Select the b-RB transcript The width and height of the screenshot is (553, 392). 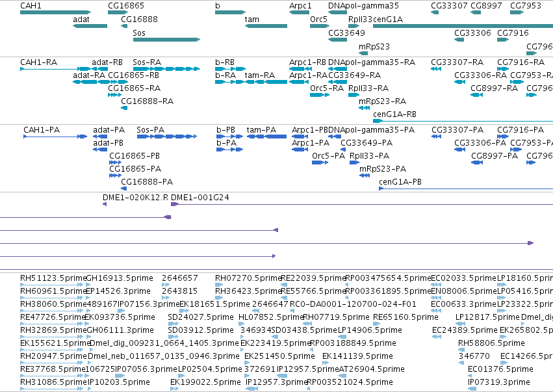(230, 69)
